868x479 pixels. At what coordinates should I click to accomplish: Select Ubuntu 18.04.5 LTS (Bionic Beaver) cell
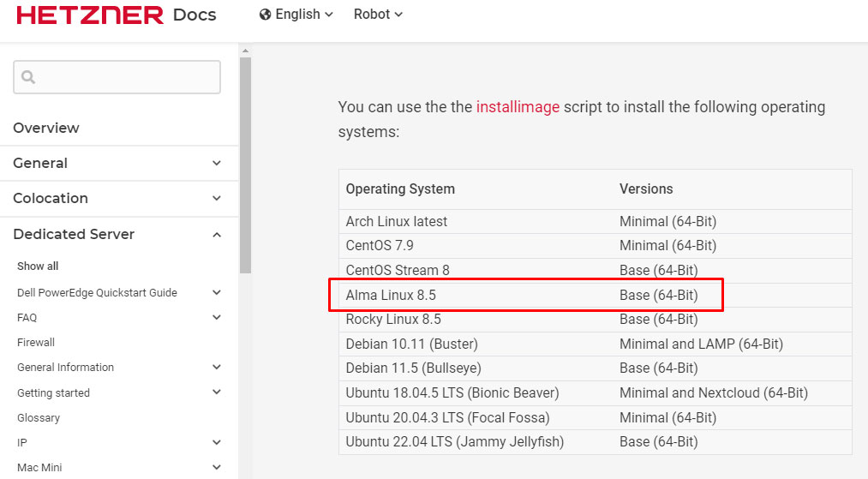point(452,393)
